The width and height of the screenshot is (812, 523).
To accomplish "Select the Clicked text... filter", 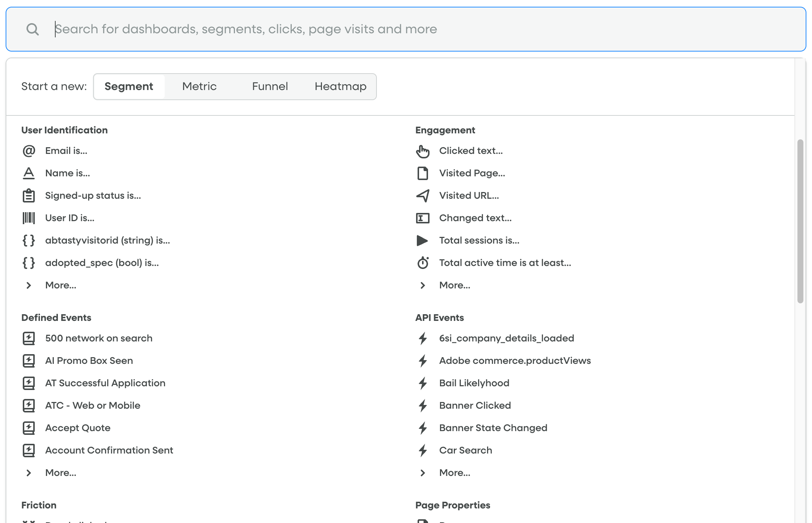I will [471, 151].
